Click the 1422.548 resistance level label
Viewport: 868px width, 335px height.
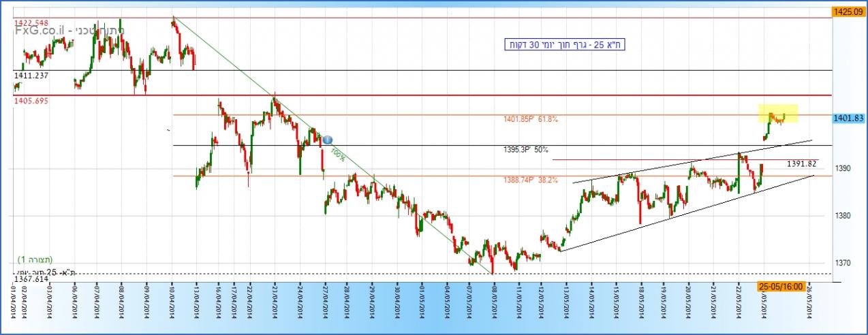(x=31, y=23)
